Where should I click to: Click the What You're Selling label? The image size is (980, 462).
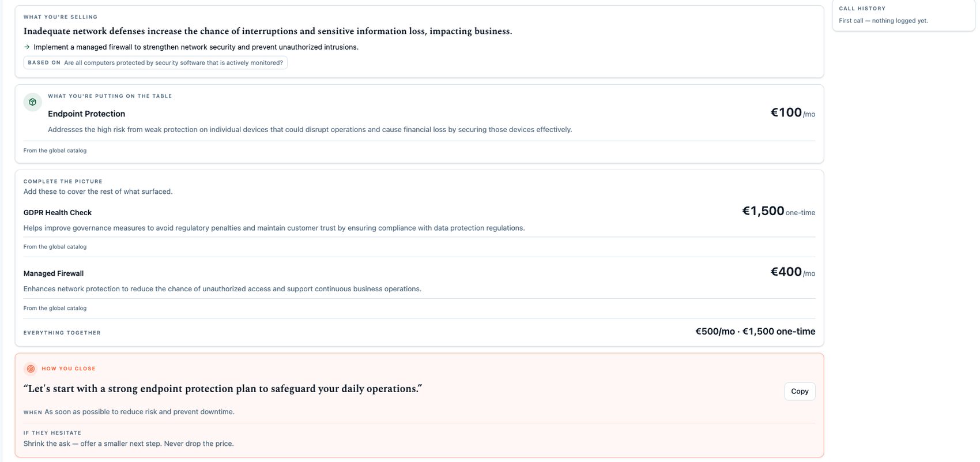61,17
